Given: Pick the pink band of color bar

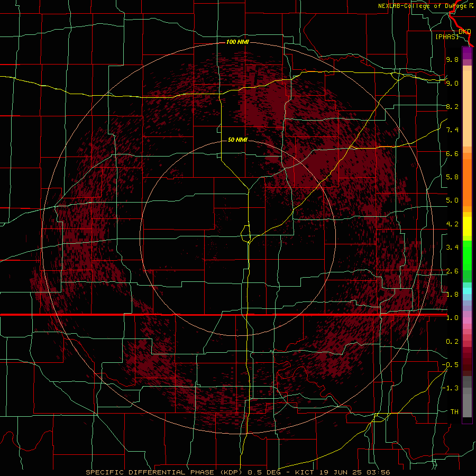Looking at the screenshot, I should 467,321.
